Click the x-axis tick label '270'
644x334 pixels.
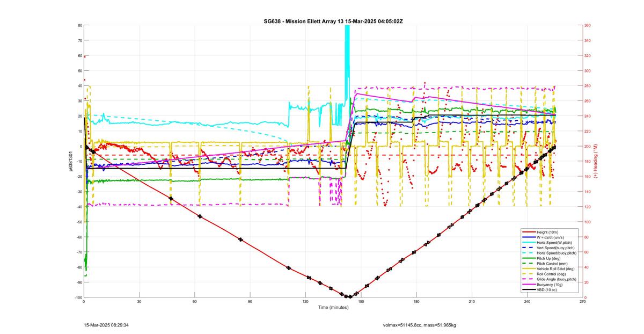(582, 301)
